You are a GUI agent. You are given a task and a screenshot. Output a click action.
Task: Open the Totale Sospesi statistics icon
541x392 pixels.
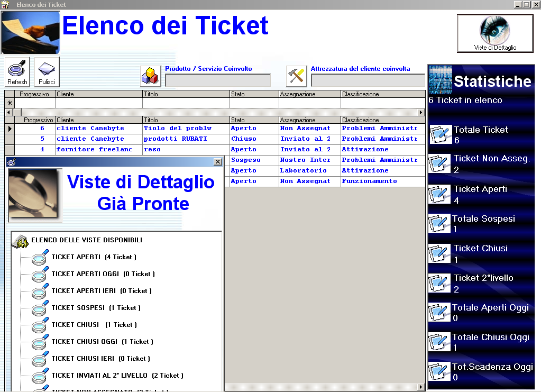click(x=440, y=224)
